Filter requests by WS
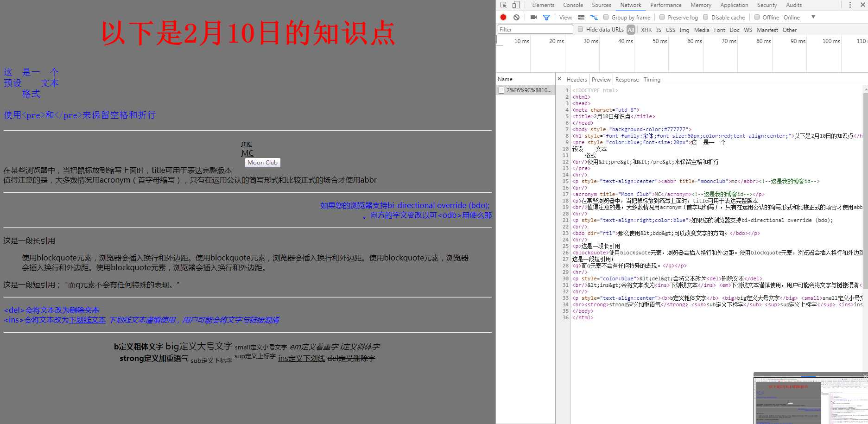Screen dimensions: 868x424 748,30
